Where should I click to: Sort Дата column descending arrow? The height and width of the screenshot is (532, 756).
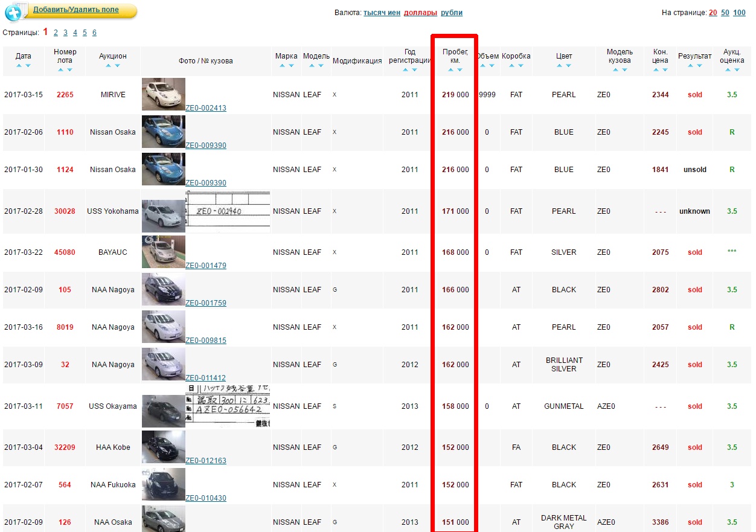coord(28,65)
